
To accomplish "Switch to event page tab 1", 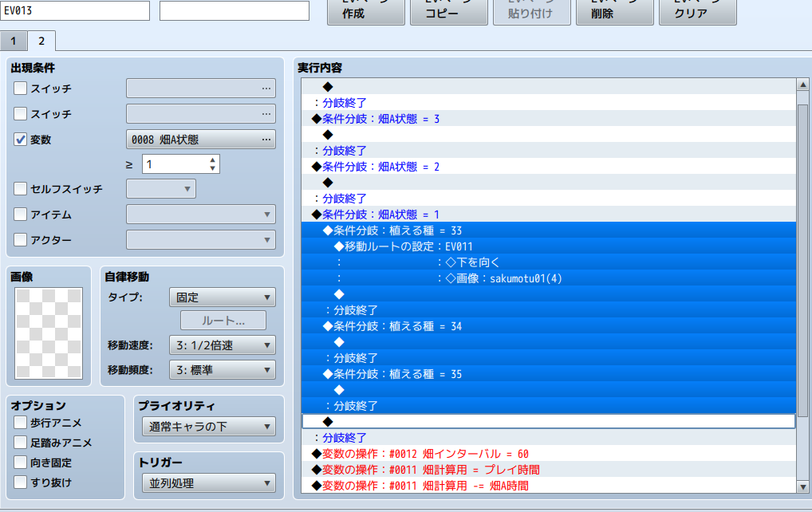I will coord(14,41).
